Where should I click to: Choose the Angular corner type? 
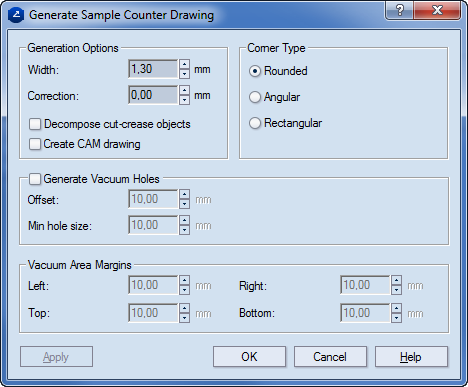(255, 97)
